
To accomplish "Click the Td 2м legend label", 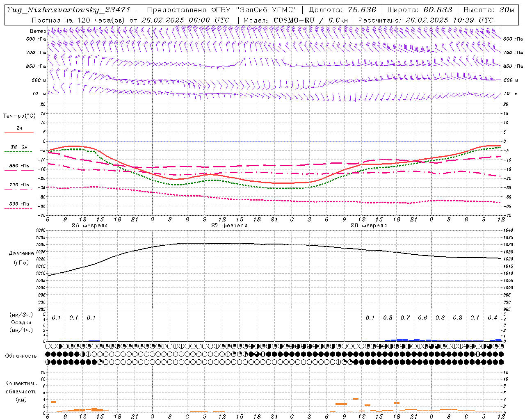I will pos(19,147).
